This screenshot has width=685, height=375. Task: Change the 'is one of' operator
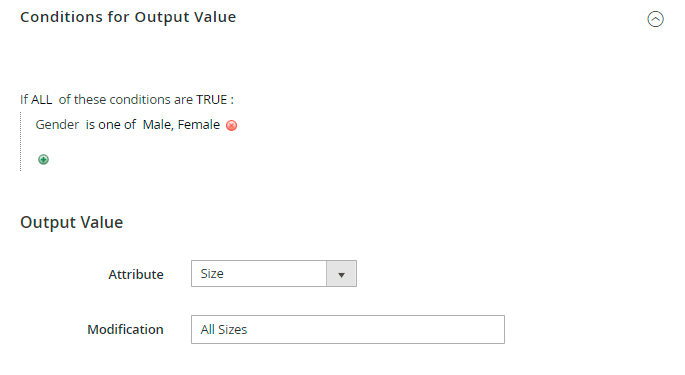[x=111, y=125]
